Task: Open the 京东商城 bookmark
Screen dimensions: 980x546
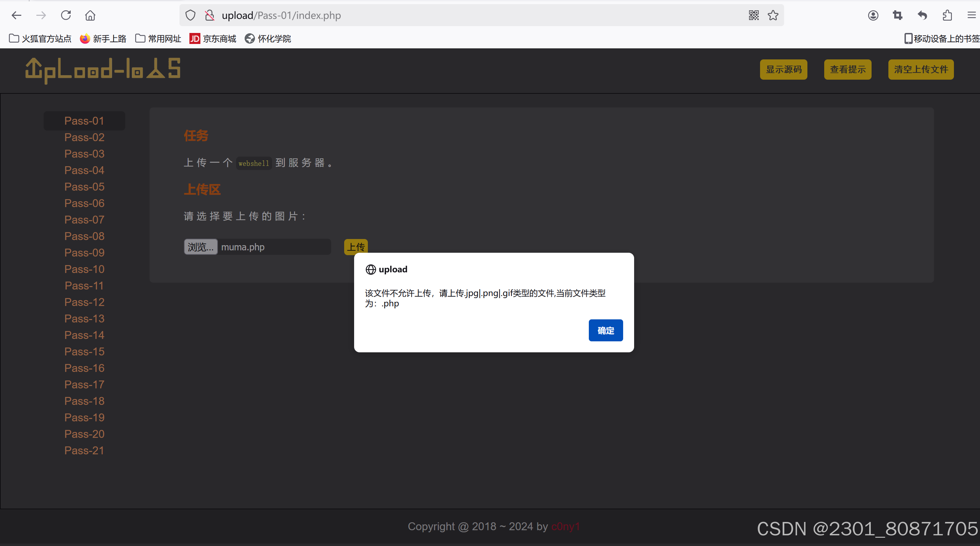Action: tap(213, 38)
